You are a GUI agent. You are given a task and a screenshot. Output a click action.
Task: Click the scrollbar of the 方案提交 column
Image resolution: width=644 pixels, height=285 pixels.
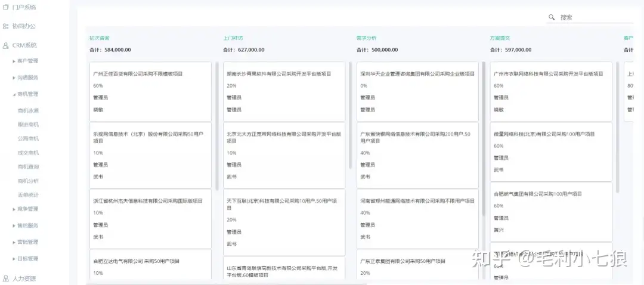[617, 128]
